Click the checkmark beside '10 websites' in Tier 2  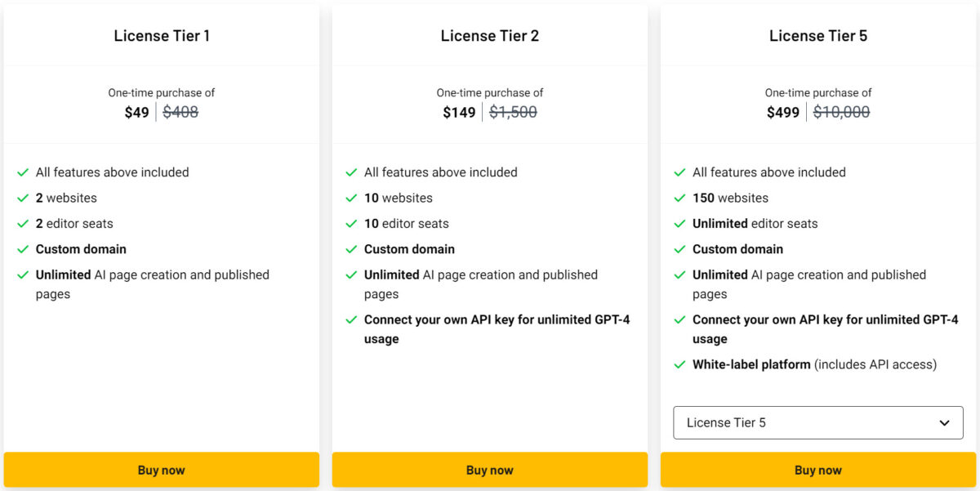tap(351, 198)
